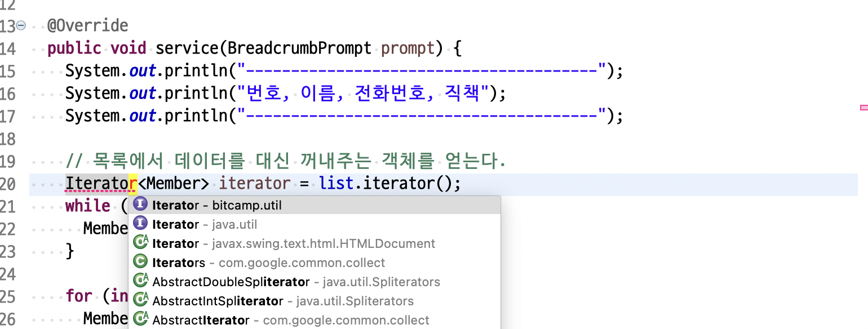Screen dimensions: 868x329
Task: Click BreadcrumbPrompt parameter type
Action: (299, 48)
